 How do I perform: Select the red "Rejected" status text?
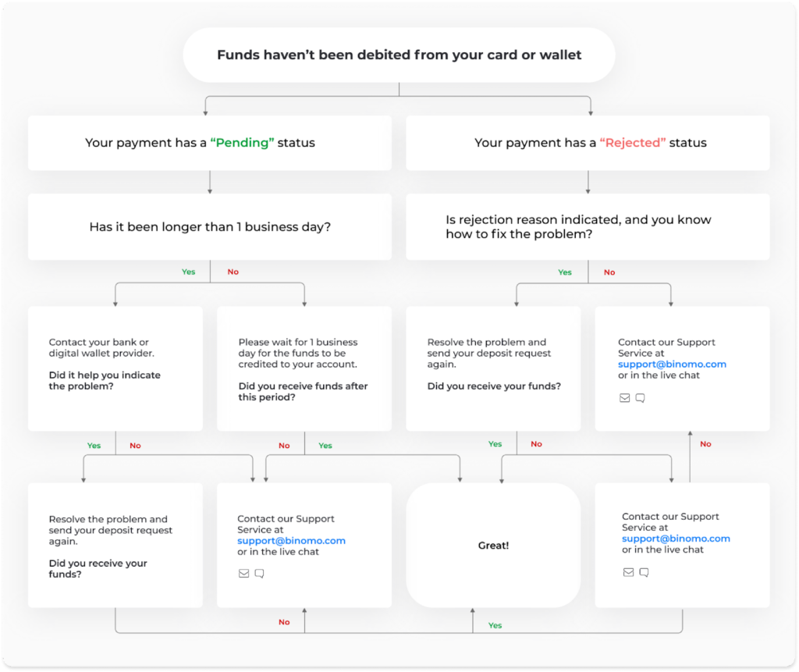tap(633, 144)
